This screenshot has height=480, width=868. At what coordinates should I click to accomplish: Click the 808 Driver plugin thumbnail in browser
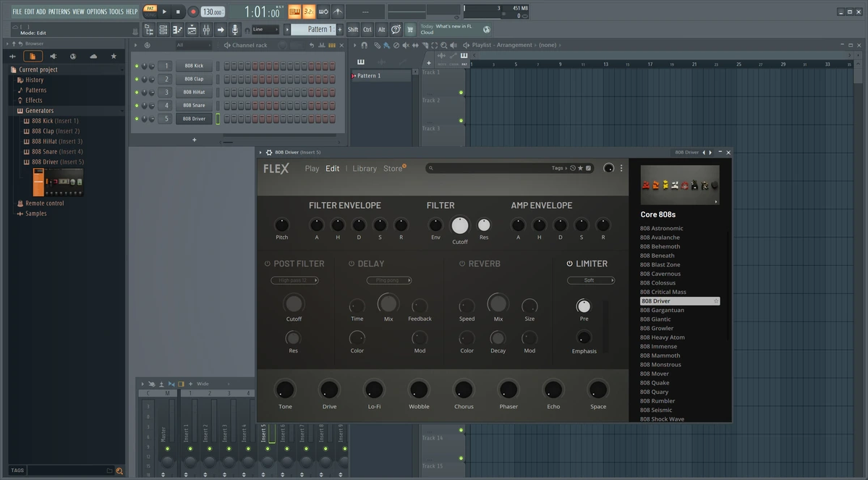(x=58, y=182)
